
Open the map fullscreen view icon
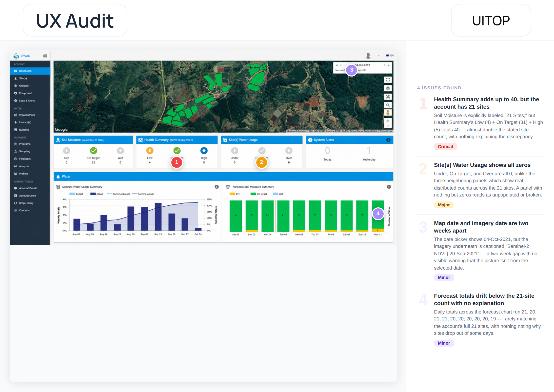(388, 80)
